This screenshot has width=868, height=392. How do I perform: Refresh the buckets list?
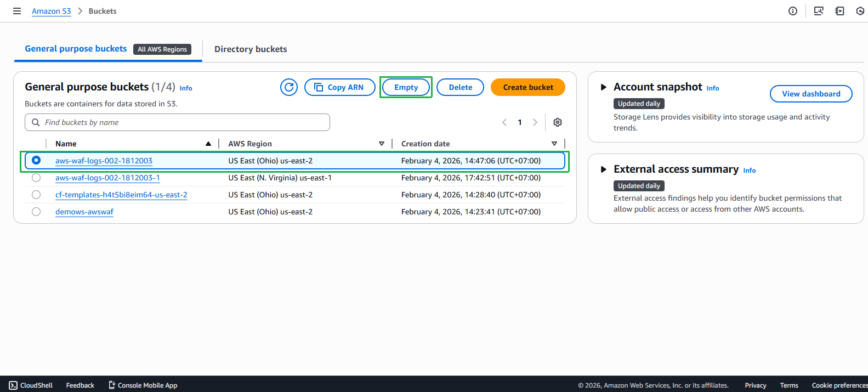pyautogui.click(x=289, y=87)
